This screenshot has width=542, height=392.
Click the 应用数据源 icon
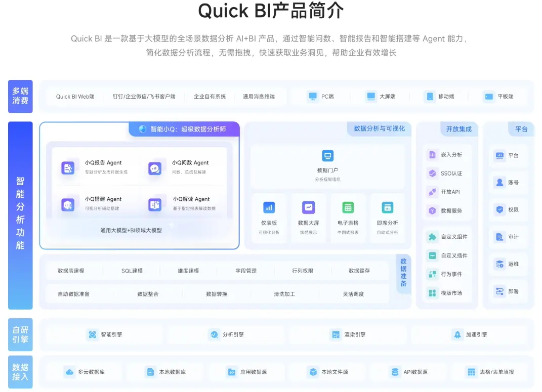pyautogui.click(x=231, y=372)
